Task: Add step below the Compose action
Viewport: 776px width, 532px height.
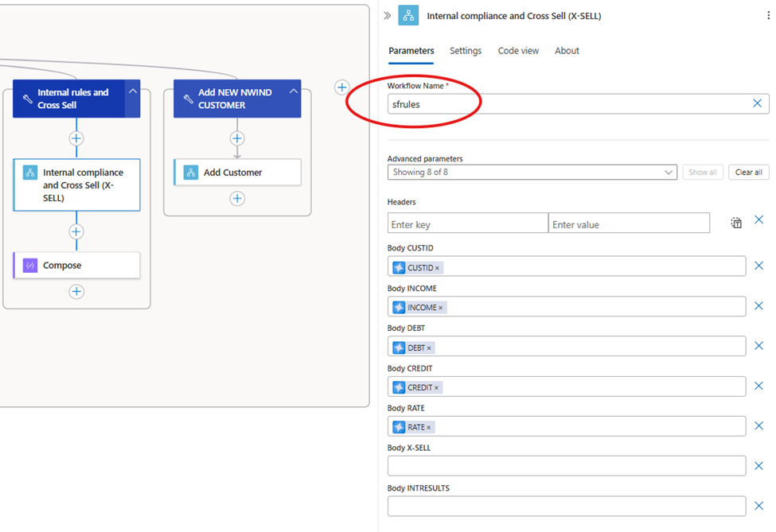Action: point(76,292)
